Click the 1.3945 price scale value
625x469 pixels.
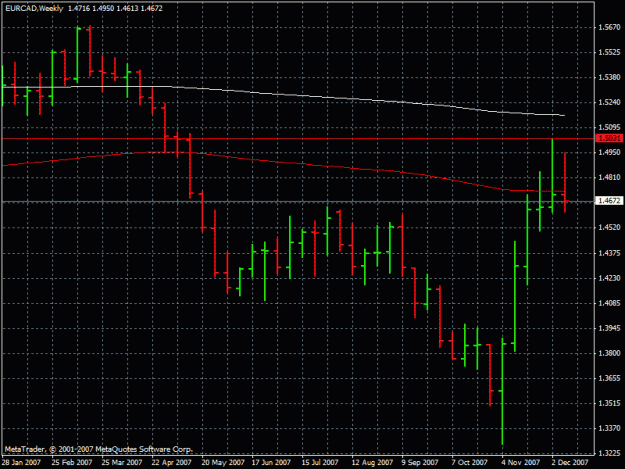coord(609,328)
